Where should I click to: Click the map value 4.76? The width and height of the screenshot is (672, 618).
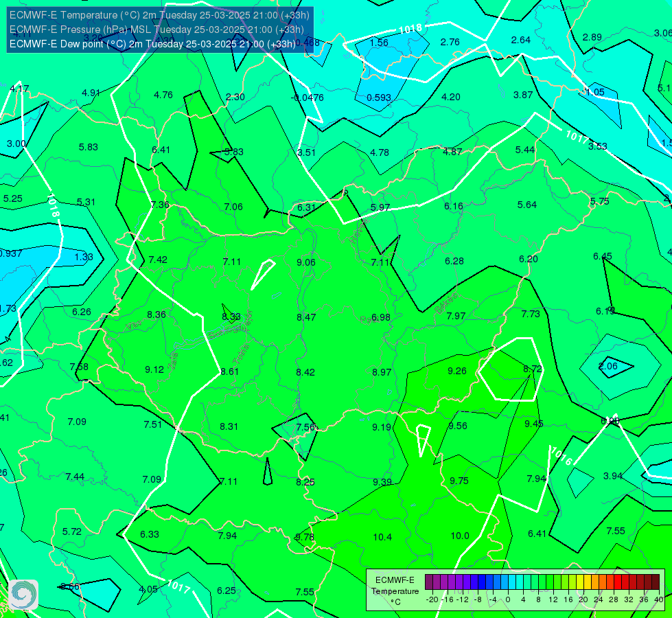(x=163, y=95)
